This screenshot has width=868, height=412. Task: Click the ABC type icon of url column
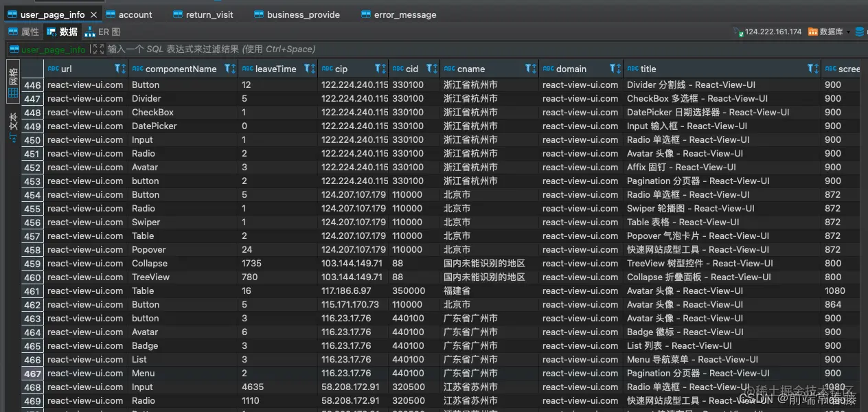tap(53, 69)
